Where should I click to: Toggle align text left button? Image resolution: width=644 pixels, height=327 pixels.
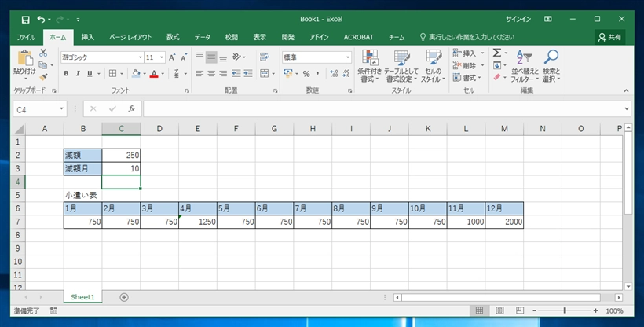[x=199, y=74]
